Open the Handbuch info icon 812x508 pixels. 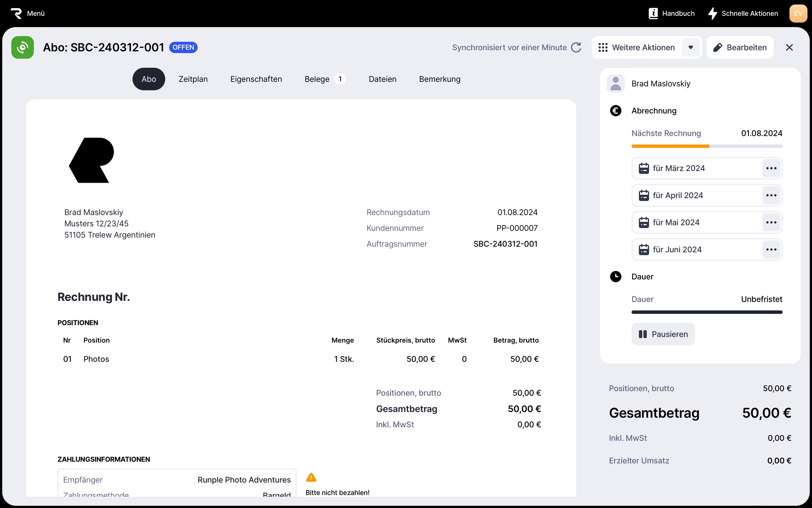tap(653, 13)
